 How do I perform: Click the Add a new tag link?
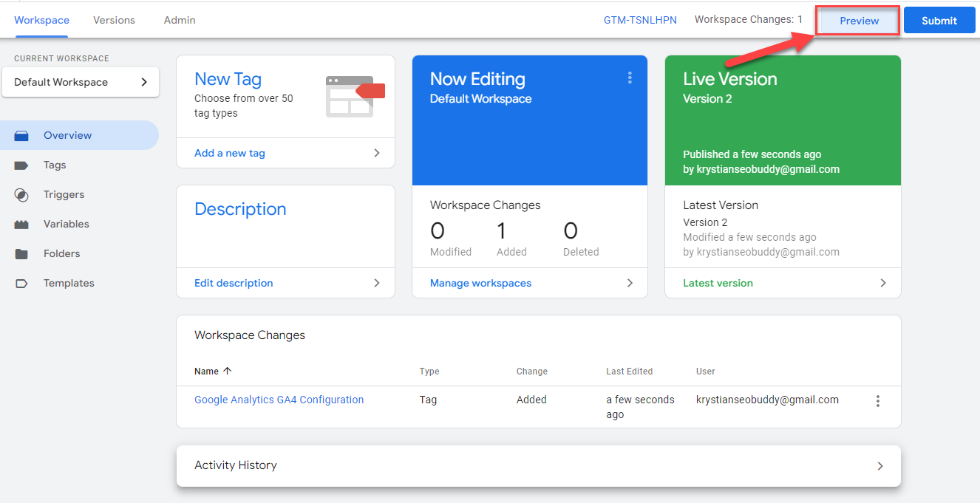230,153
